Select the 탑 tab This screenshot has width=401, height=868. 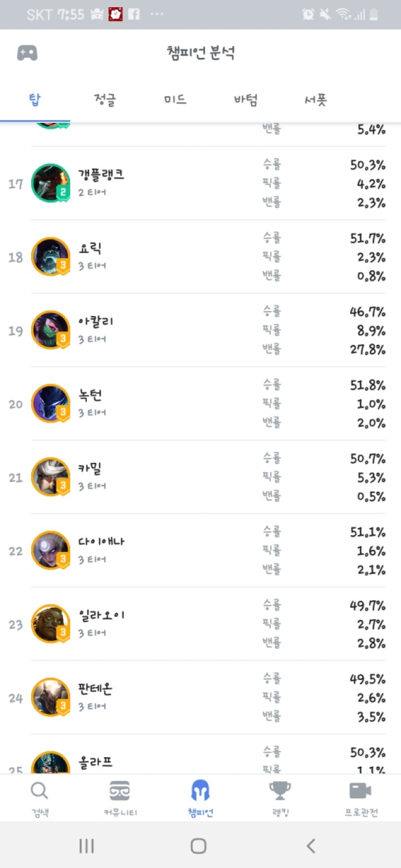click(35, 100)
